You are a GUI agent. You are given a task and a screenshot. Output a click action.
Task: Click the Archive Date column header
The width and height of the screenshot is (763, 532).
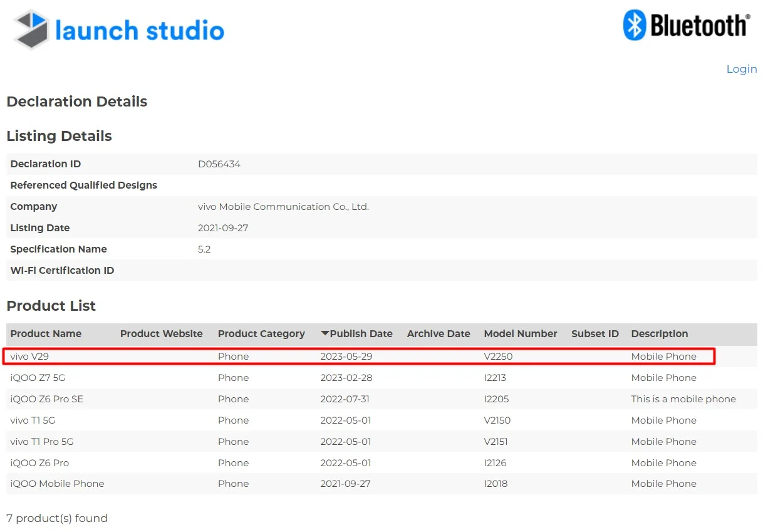click(438, 334)
